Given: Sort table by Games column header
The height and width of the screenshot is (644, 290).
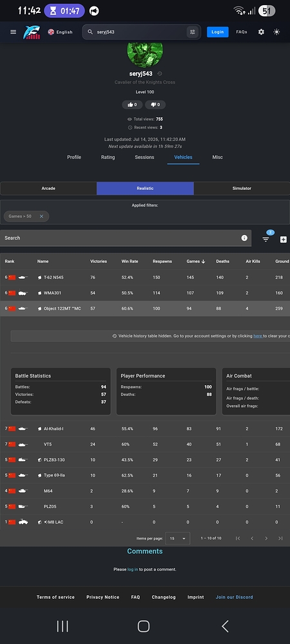Looking at the screenshot, I should pos(193,261).
